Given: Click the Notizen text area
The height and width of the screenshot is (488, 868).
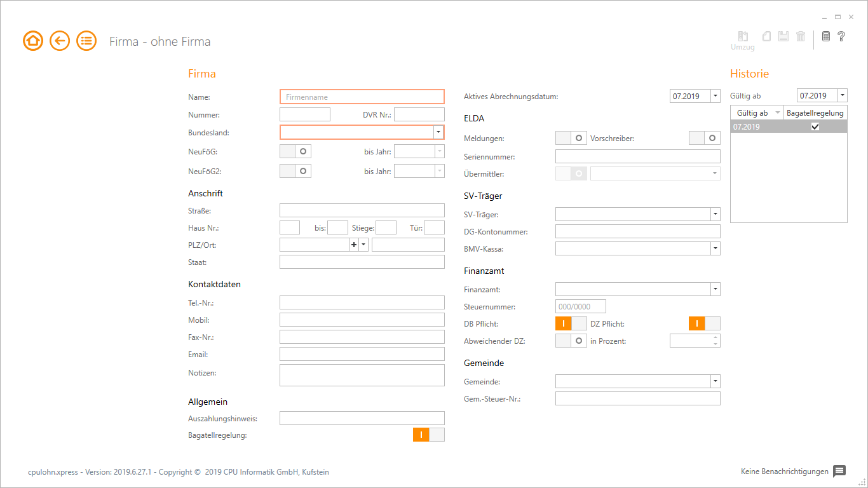Looking at the screenshot, I should [x=362, y=375].
